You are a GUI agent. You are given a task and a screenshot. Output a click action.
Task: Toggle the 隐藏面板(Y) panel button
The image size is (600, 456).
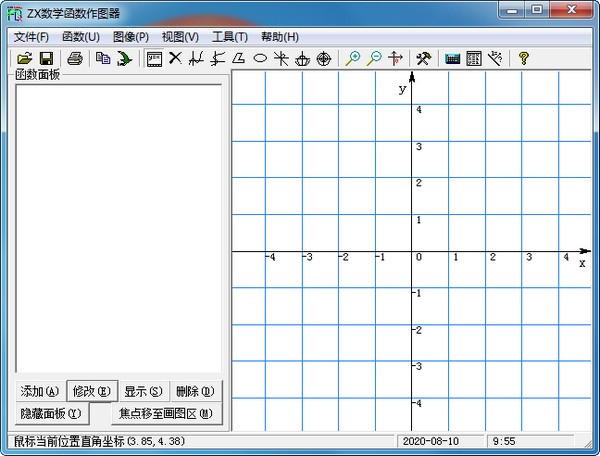pyautogui.click(x=50, y=413)
